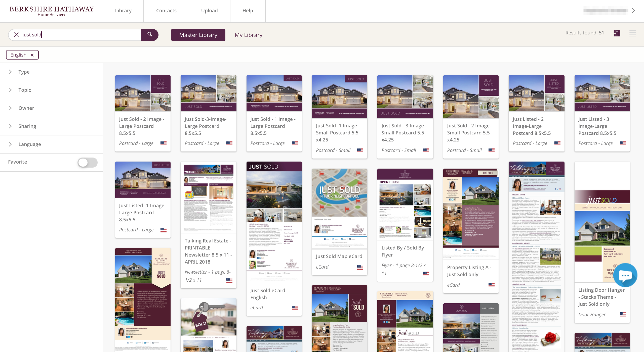
Task: Expand the Language filter section
Action: (29, 144)
